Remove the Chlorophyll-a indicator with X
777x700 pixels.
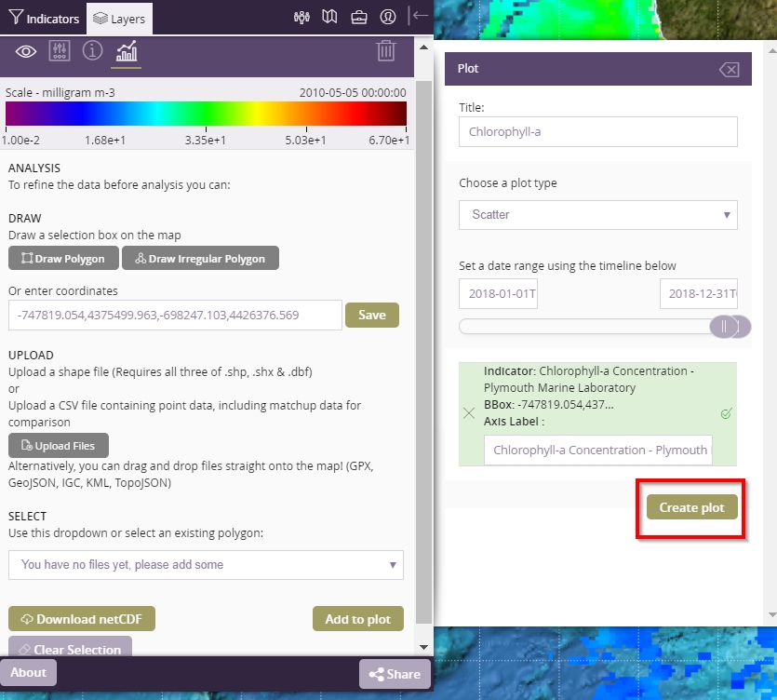pos(469,413)
